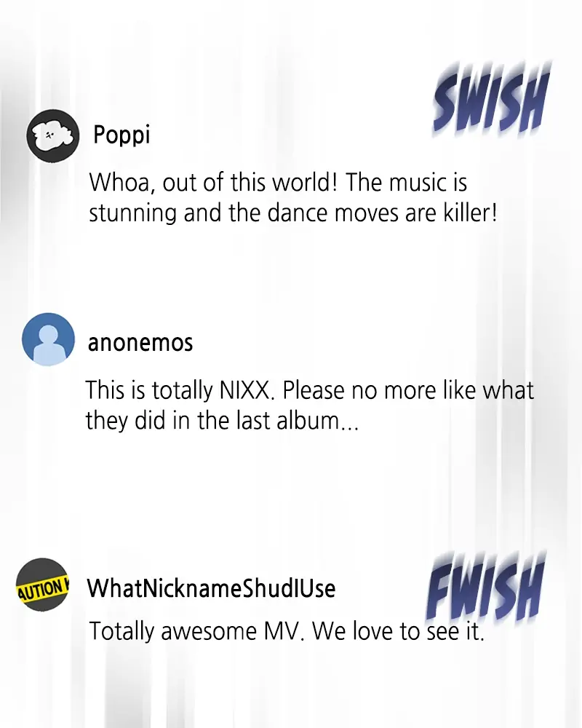The height and width of the screenshot is (728, 582).
Task: Click the phrase "Please no more like what"
Action: tap(408, 390)
